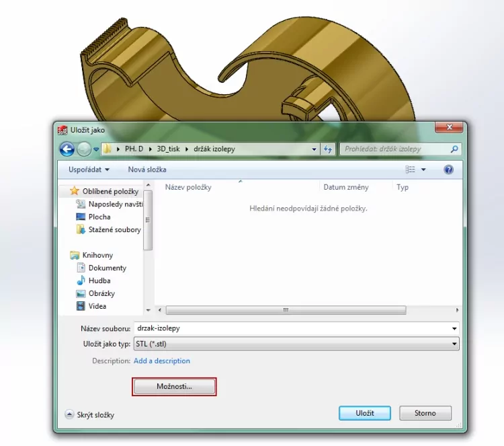Click navigation pane vertical scrollbar thumb
The width and height of the screenshot is (504, 446).
(148, 220)
